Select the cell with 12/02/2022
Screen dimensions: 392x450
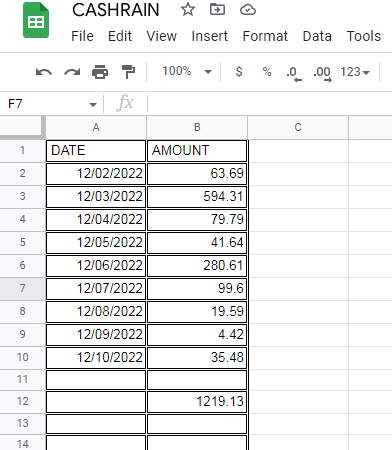(x=96, y=174)
